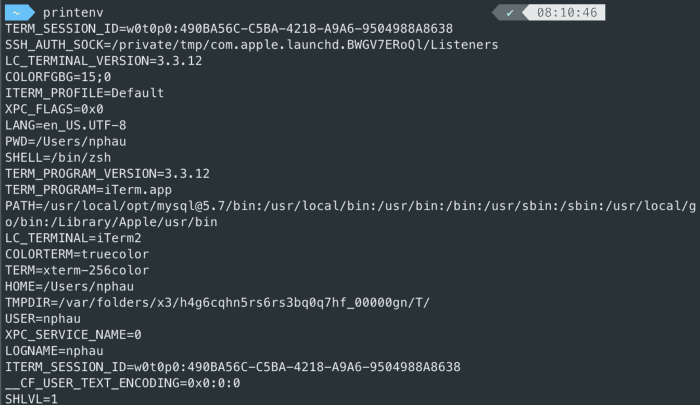Click the tilde home directory prompt segment

pos(17,12)
